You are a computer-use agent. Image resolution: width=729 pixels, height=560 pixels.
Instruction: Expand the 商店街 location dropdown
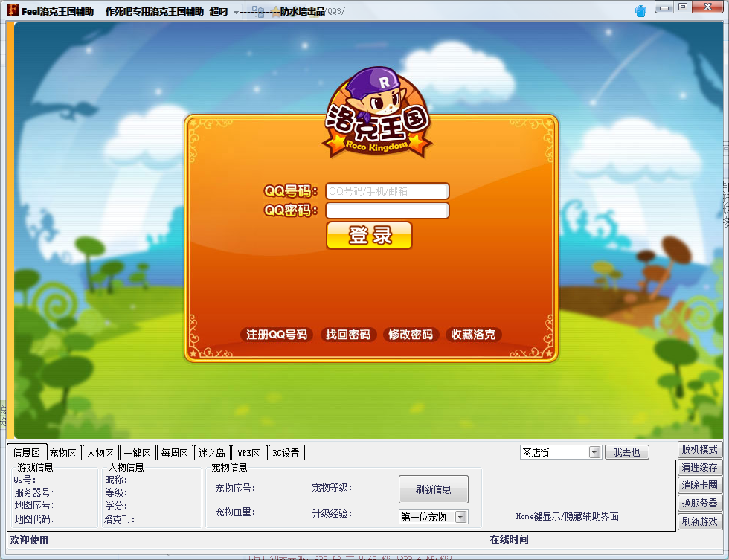click(x=594, y=452)
